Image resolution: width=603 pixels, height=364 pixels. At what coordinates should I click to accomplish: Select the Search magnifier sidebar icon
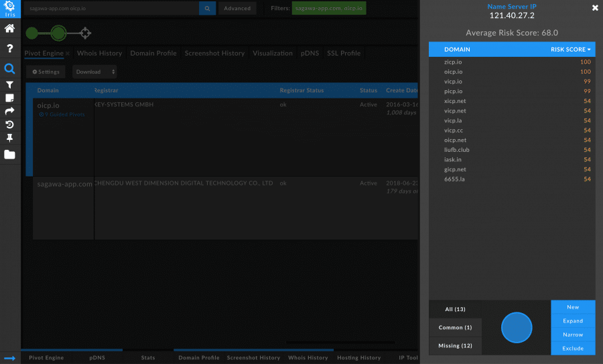tap(9, 69)
